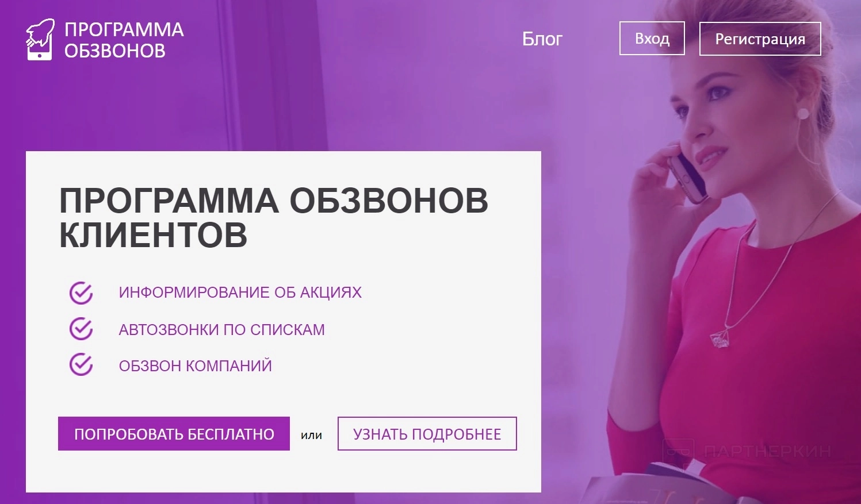This screenshot has width=861, height=504.
Task: Click the ПРОГРАММА ОБЗВОНОВ logo text in header
Action: (124, 40)
